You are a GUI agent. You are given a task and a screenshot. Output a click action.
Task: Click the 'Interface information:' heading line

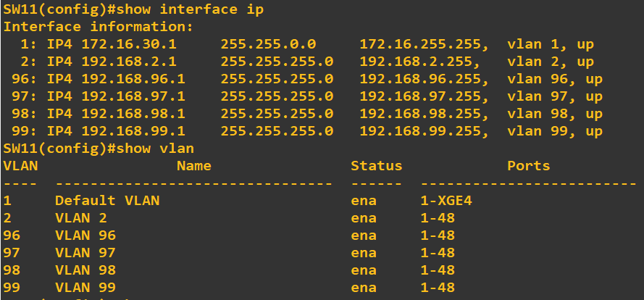pos(99,27)
